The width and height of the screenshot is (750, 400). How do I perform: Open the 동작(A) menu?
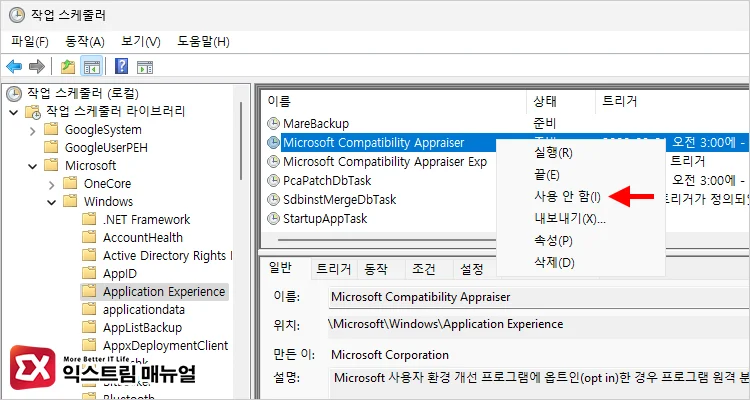point(85,42)
